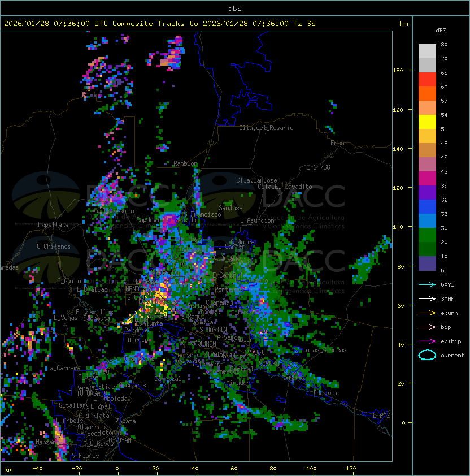
Task: Click the 'Tz 35' threshold text
Action: click(x=304, y=24)
